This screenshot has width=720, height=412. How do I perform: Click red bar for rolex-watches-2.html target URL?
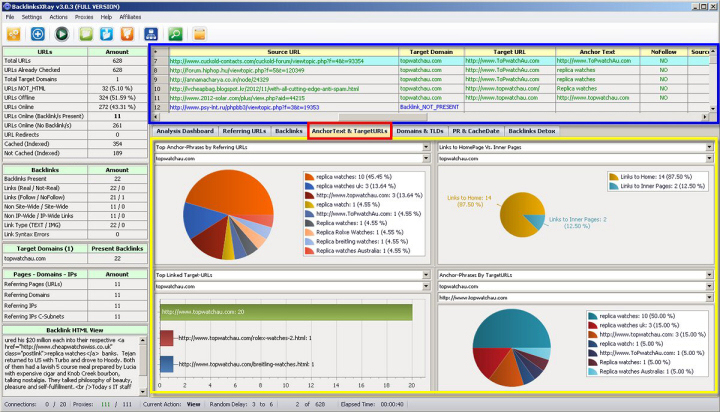coord(167,338)
